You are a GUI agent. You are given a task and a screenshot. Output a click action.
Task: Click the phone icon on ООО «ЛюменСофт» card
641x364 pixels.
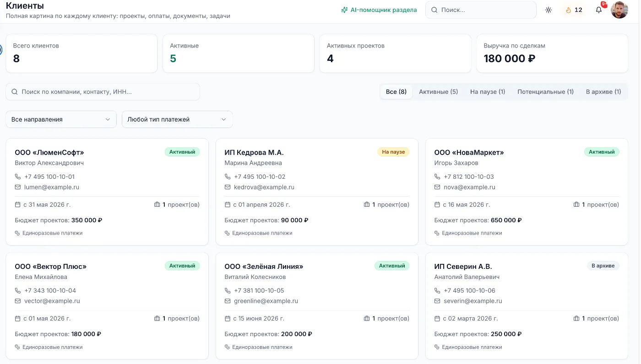pos(18,177)
